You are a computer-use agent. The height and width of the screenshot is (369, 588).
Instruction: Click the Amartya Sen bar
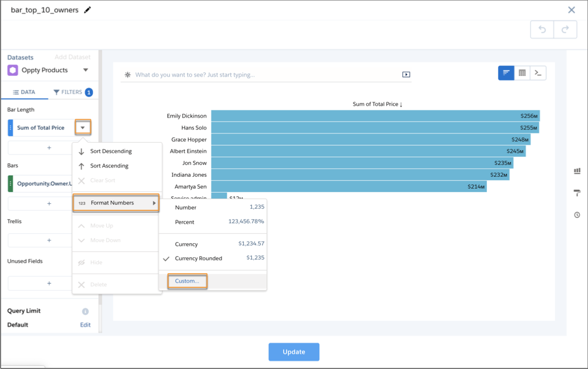(349, 186)
